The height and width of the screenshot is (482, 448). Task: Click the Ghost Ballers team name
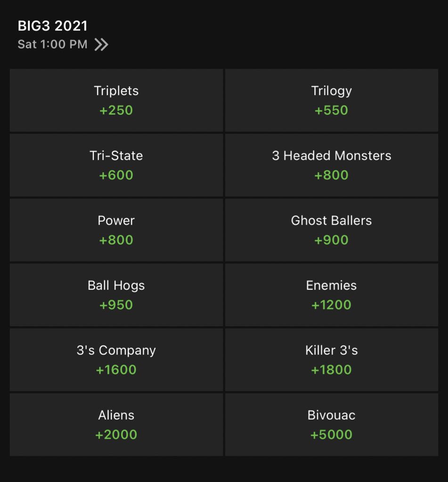pyautogui.click(x=331, y=220)
